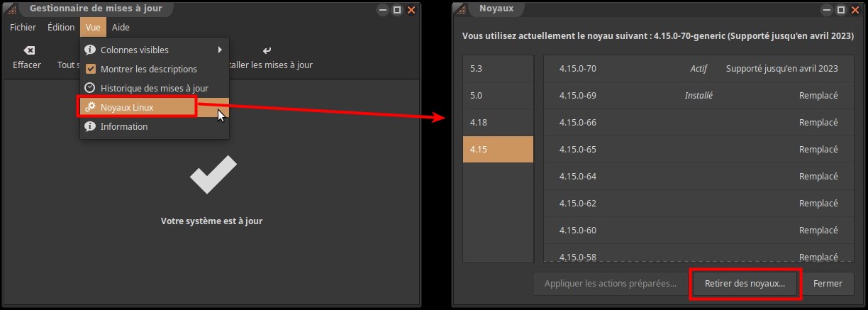
Task: Click the install updates arrow icon
Action: point(267,51)
